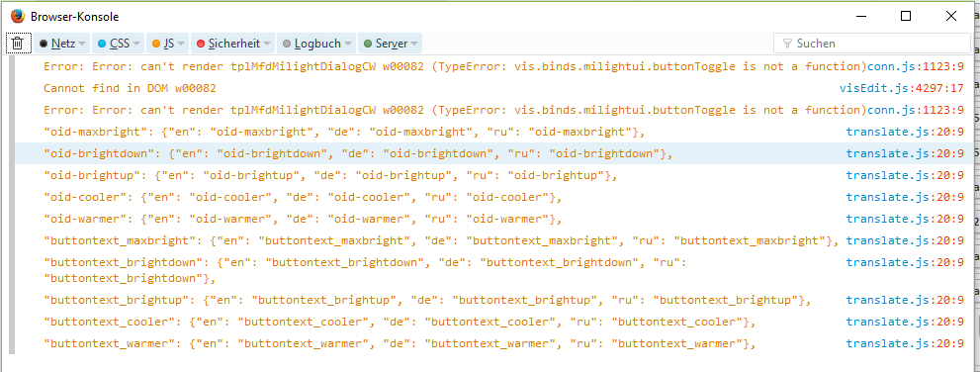Select the "Cannot find in DOM w00082" message
980x372 pixels.
[130, 88]
